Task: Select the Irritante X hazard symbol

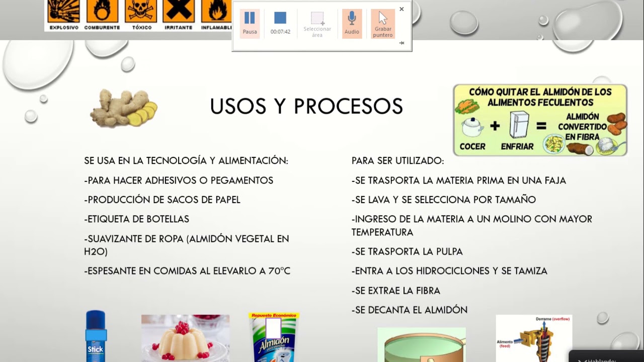Action: [x=179, y=15]
